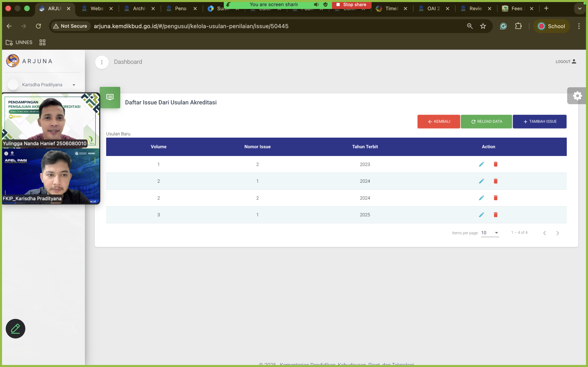Open the Dashboard three-dot menu
This screenshot has width=588, height=367.
[102, 62]
